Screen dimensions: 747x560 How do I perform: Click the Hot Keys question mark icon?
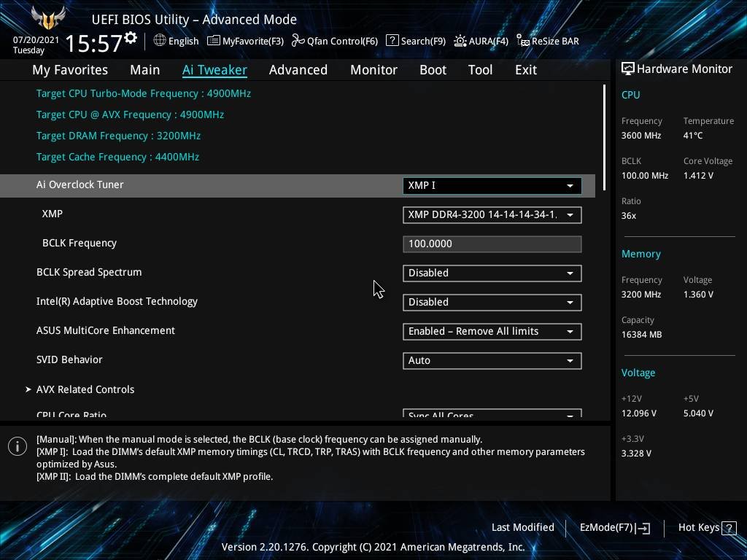tap(728, 528)
